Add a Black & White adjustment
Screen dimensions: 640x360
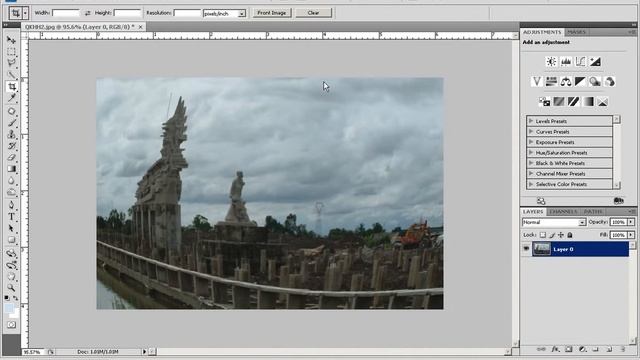(580, 82)
